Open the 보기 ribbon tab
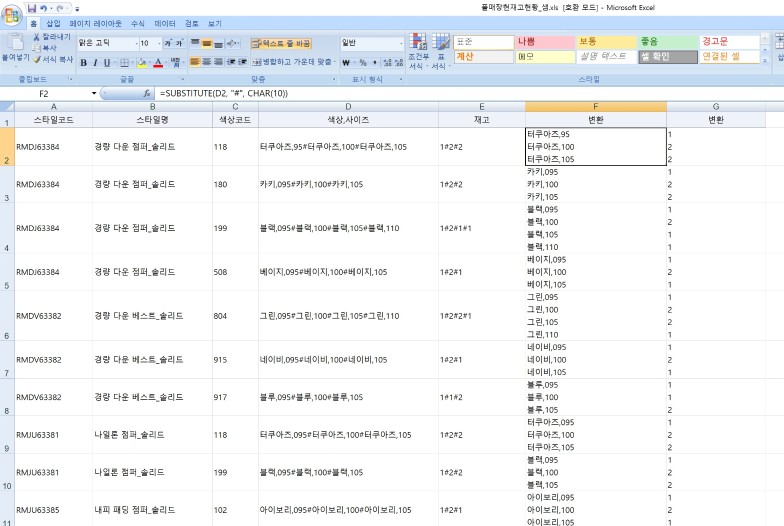 click(214, 24)
